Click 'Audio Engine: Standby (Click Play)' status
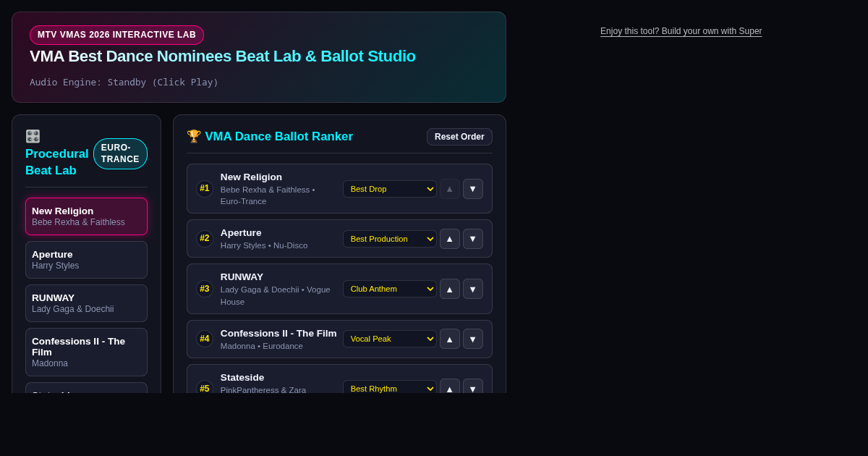 pyautogui.click(x=124, y=83)
